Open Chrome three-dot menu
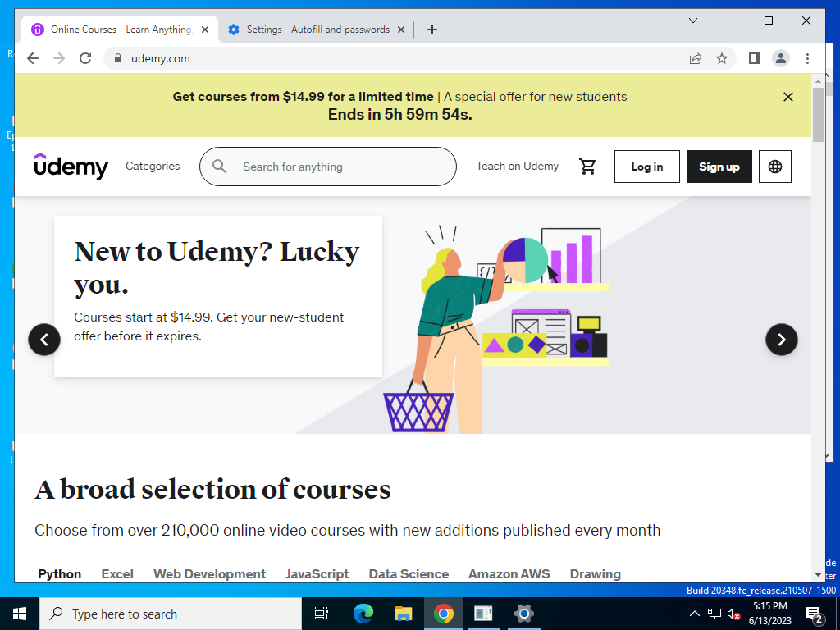 coord(807,58)
